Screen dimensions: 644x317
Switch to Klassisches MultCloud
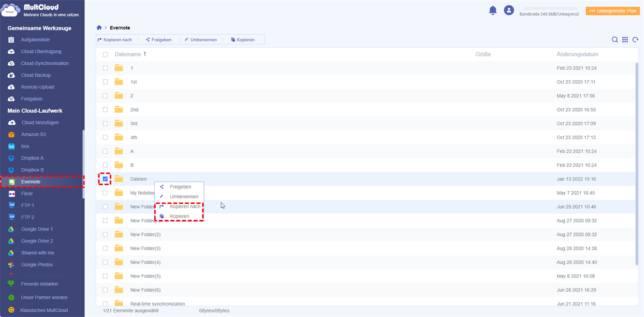point(44,310)
